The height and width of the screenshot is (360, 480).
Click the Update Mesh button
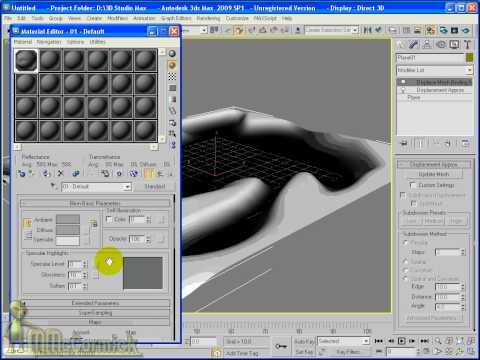click(434, 174)
